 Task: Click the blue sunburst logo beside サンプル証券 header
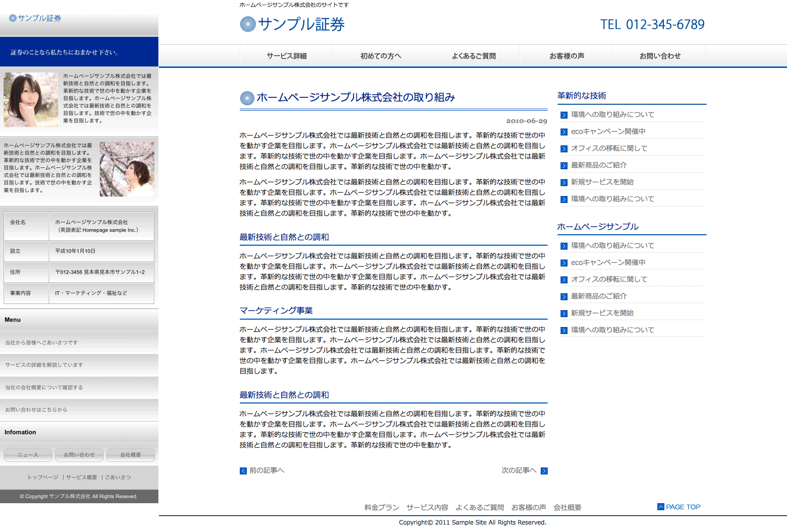[247, 24]
